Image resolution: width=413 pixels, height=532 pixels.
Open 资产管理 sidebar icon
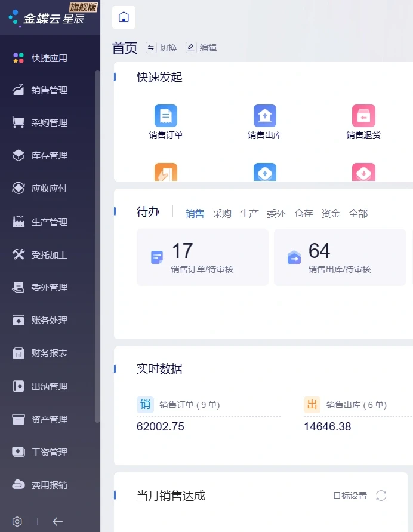(x=19, y=419)
